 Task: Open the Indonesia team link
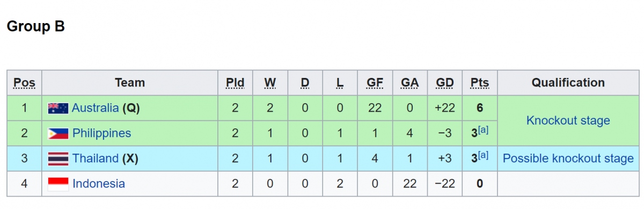pyautogui.click(x=98, y=184)
